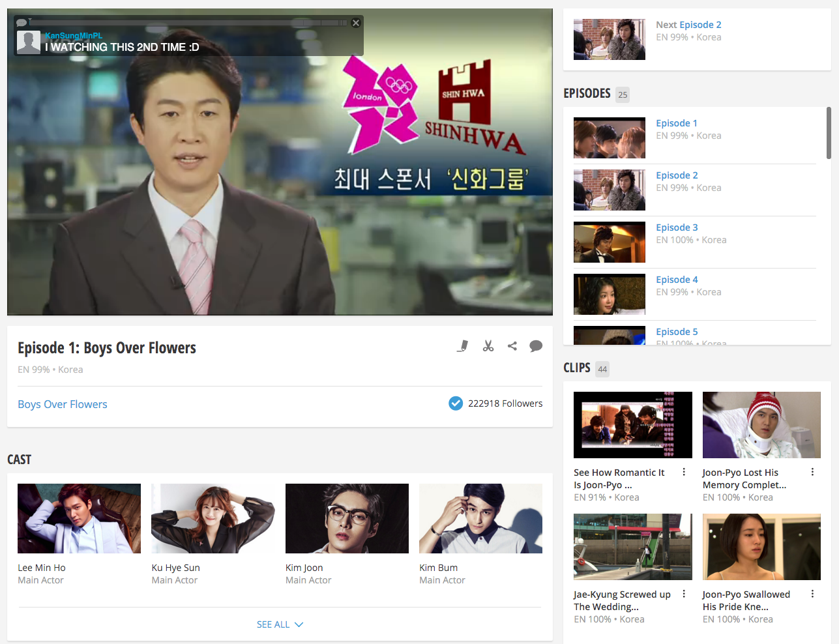Open Kim Bum name link
Viewport: 839px width, 644px height.
click(439, 568)
